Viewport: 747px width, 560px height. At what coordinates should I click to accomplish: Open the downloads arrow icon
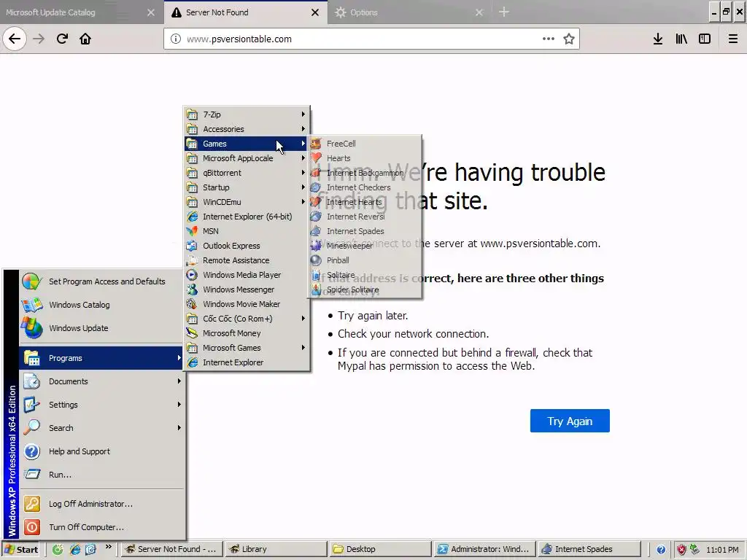point(658,39)
